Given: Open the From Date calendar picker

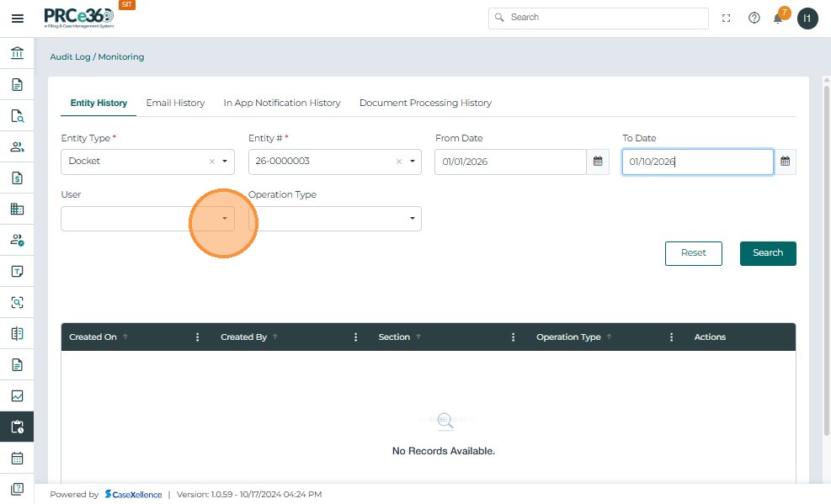Looking at the screenshot, I should pos(598,162).
